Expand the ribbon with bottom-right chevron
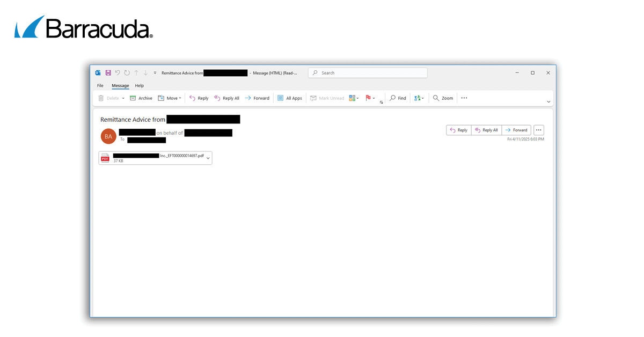Image resolution: width=644 pixels, height=337 pixels. tap(548, 102)
